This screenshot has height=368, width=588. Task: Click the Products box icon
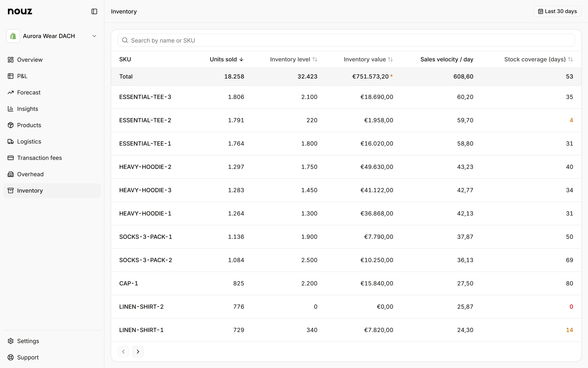click(10, 125)
